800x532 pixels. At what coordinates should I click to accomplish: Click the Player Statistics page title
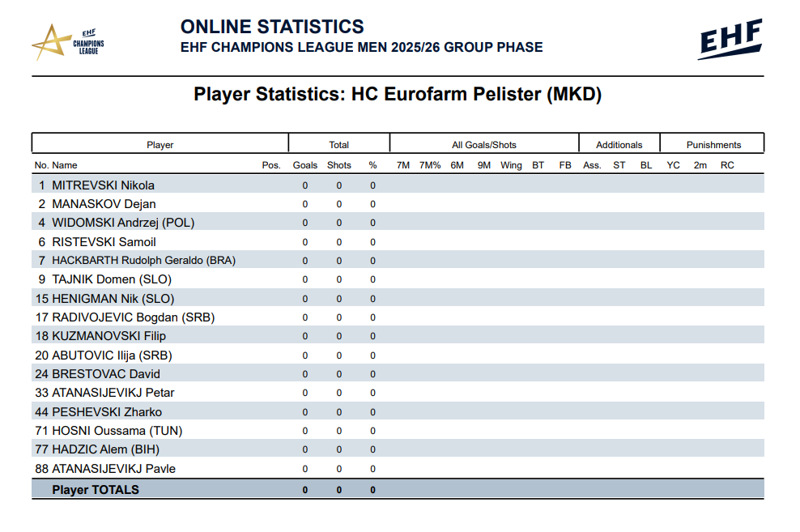398,95
